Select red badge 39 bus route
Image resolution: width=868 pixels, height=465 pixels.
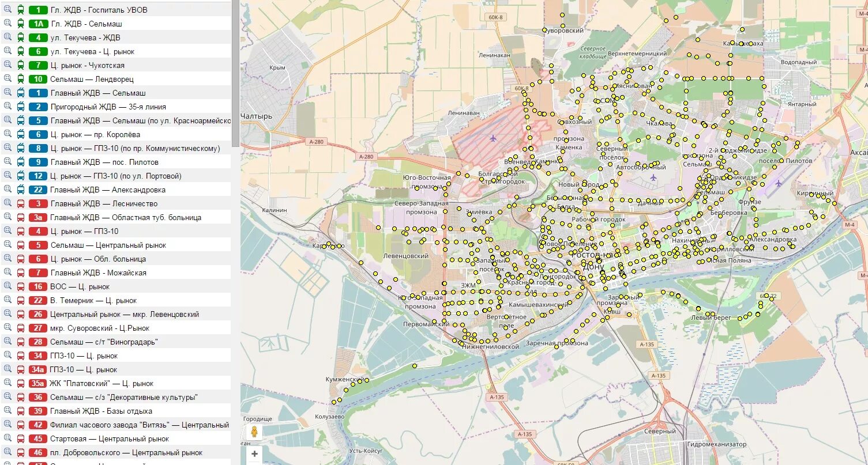38,411
